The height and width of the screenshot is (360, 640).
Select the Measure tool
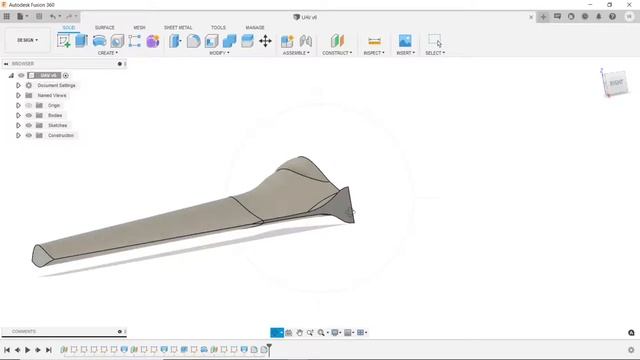click(374, 41)
